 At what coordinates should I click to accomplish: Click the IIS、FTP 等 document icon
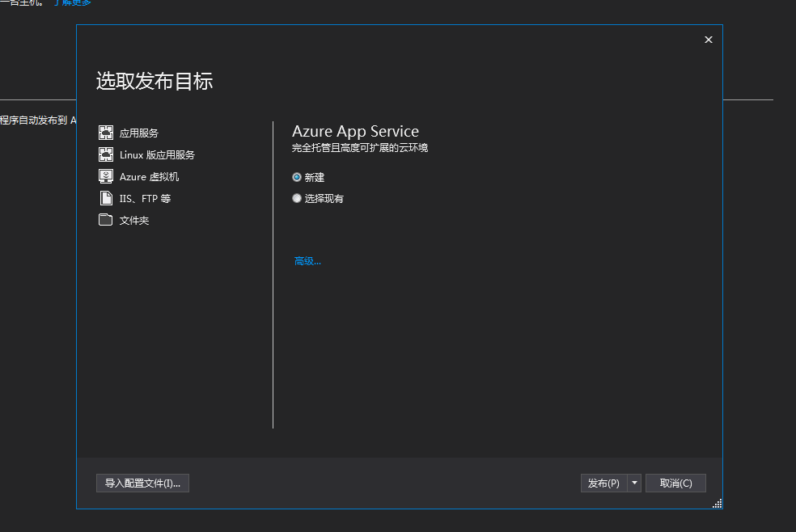(105, 198)
